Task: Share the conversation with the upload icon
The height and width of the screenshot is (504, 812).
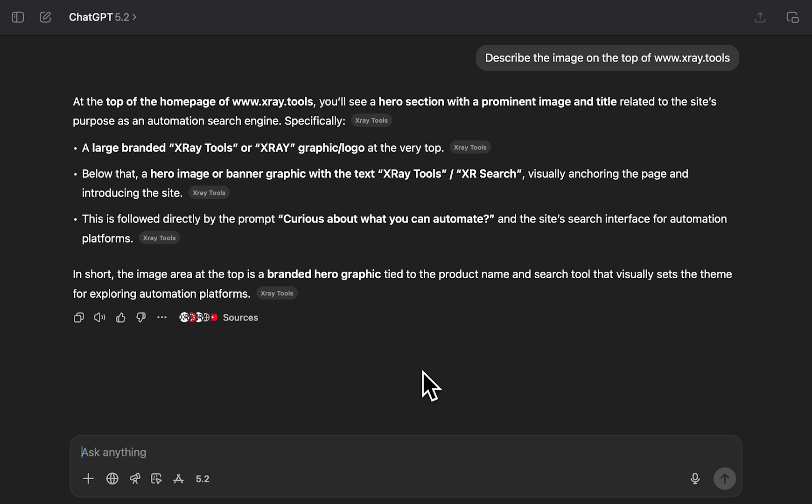Action: pyautogui.click(x=760, y=17)
